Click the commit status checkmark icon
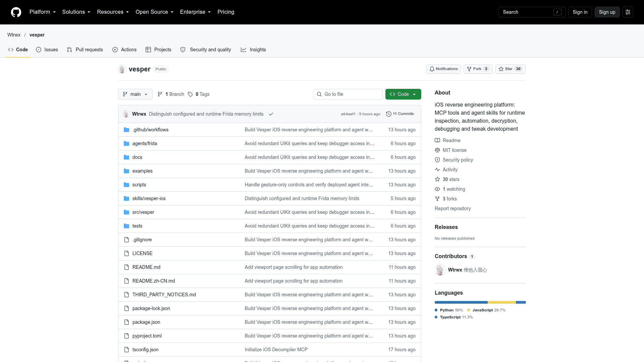Viewport: 644px width, 362px height. (x=271, y=114)
